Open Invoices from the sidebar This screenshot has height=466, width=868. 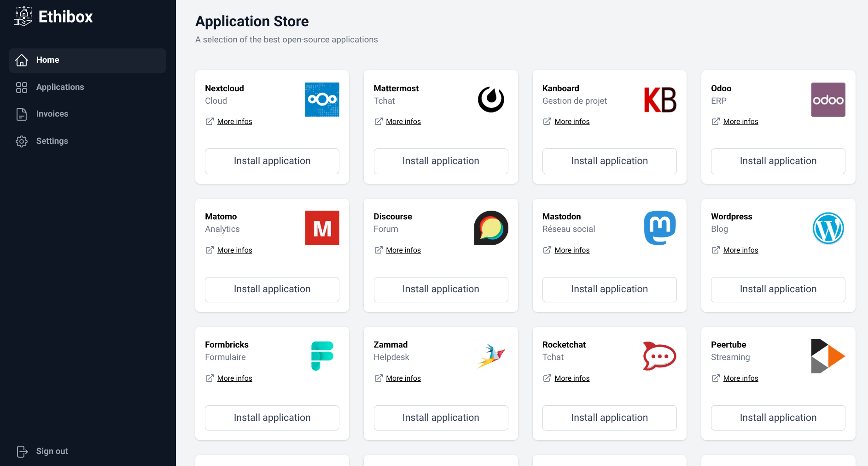(x=87, y=114)
